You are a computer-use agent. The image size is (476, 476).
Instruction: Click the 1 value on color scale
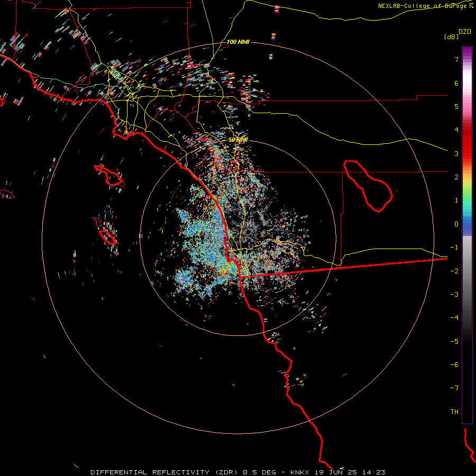tap(456, 200)
